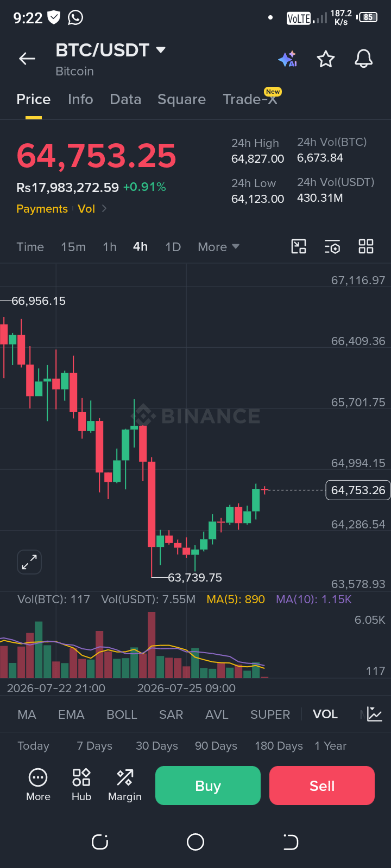Toggle the BOLL indicator

[x=122, y=714]
